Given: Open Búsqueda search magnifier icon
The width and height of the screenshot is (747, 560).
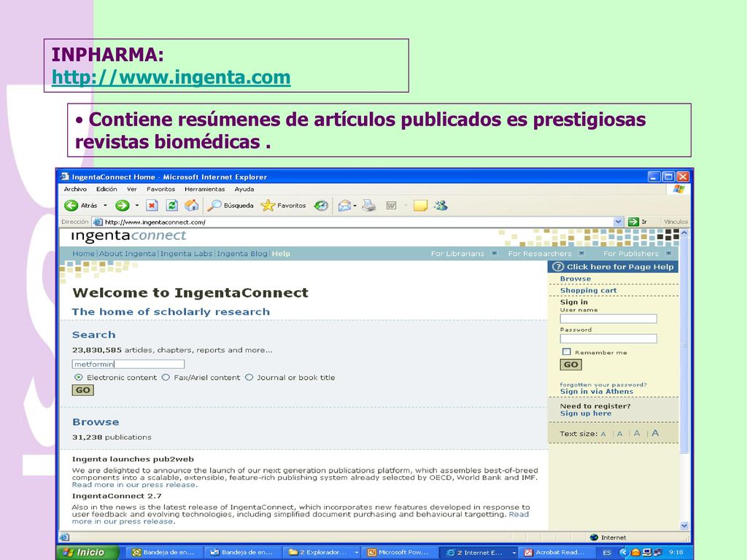Looking at the screenshot, I should coord(214,205).
